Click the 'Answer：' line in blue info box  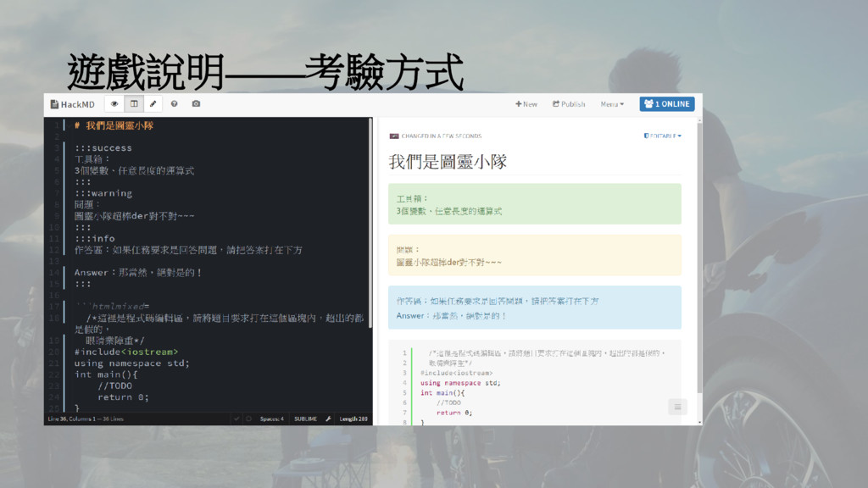pos(451,316)
